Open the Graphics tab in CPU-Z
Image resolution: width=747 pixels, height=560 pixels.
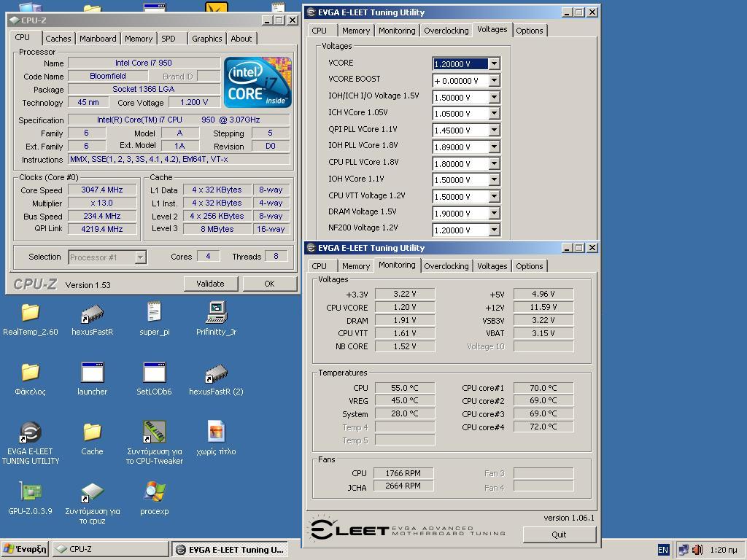[x=206, y=39]
